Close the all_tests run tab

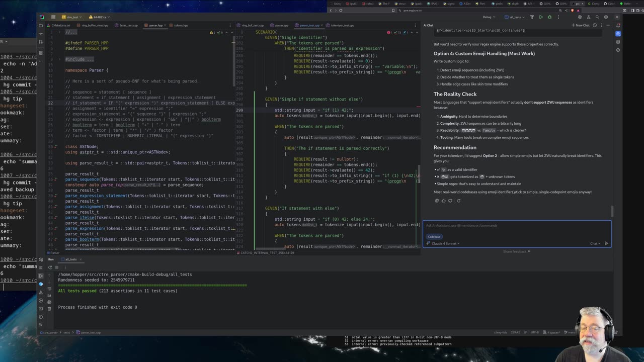coord(80,259)
